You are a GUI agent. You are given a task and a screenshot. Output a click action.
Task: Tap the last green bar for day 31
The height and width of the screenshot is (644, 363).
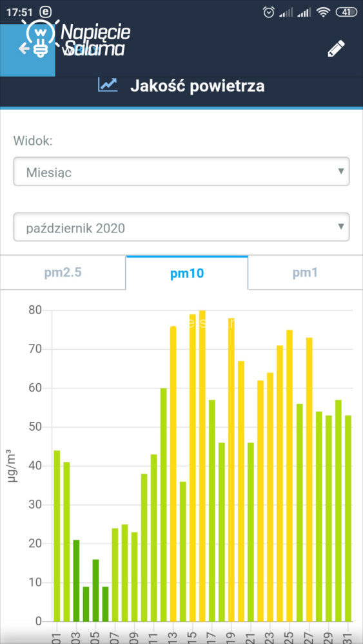pyautogui.click(x=348, y=518)
